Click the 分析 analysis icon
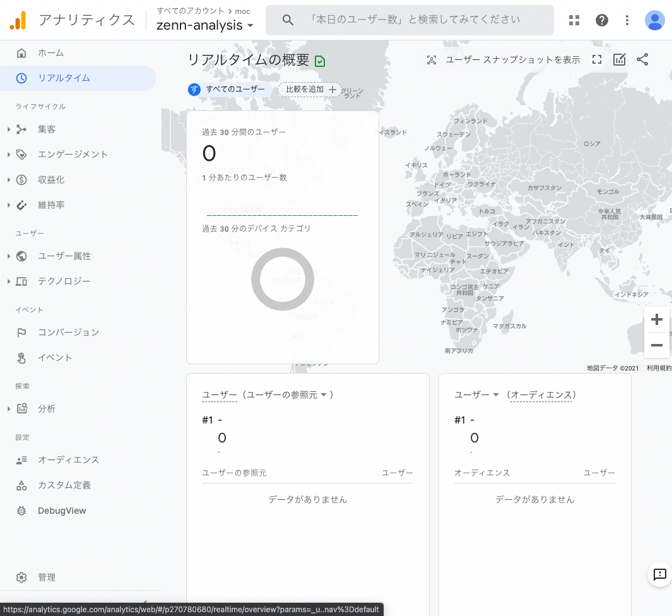Image resolution: width=672 pixels, height=616 pixels. [22, 408]
